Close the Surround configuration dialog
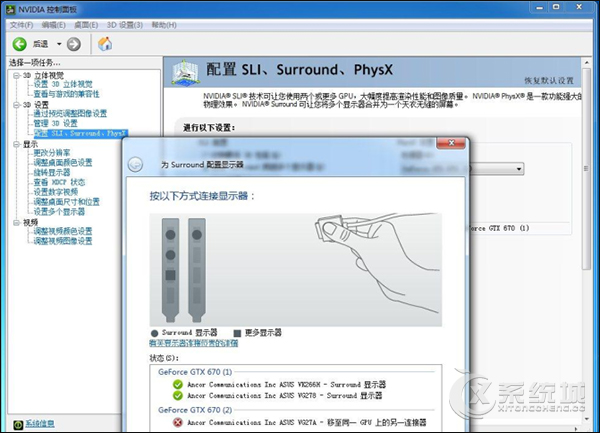 pyautogui.click(x=451, y=143)
